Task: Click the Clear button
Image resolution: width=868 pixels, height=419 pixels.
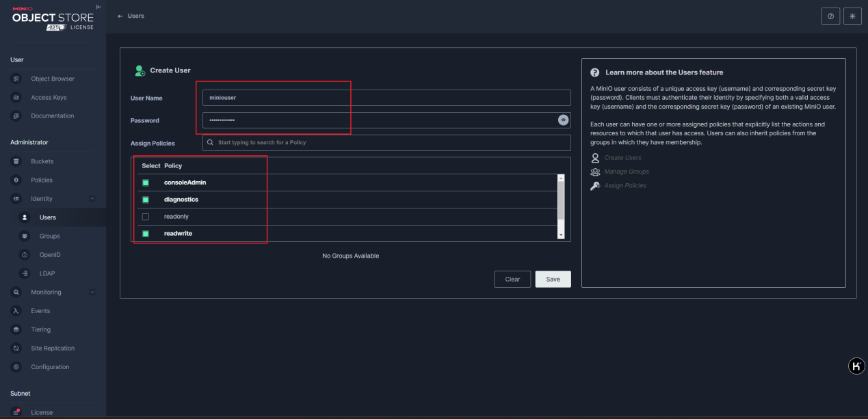Action: pos(512,279)
